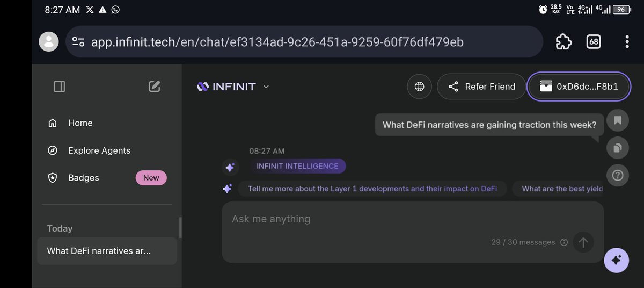Click the sparkle avatar beside INFINIT INTELLIGENCE
Screen dimensions: 644x288
tap(230, 167)
